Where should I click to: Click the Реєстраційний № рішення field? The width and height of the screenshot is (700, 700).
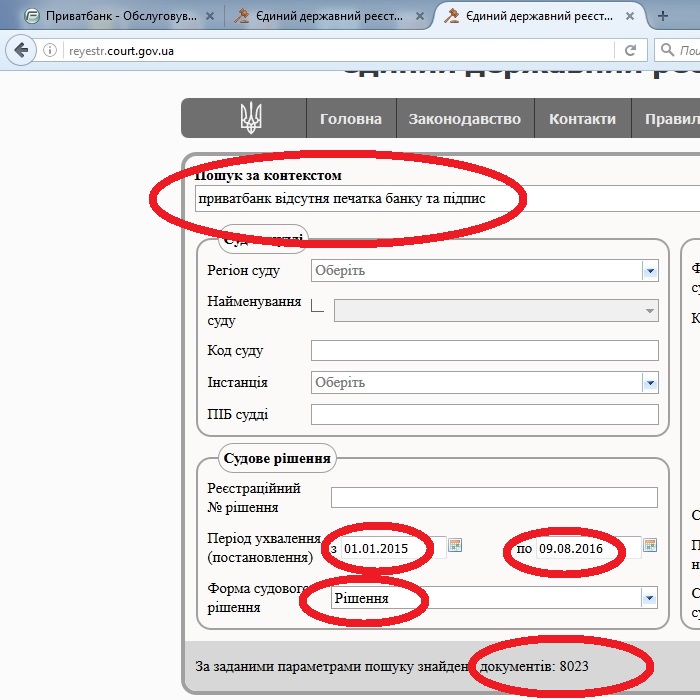[494, 497]
